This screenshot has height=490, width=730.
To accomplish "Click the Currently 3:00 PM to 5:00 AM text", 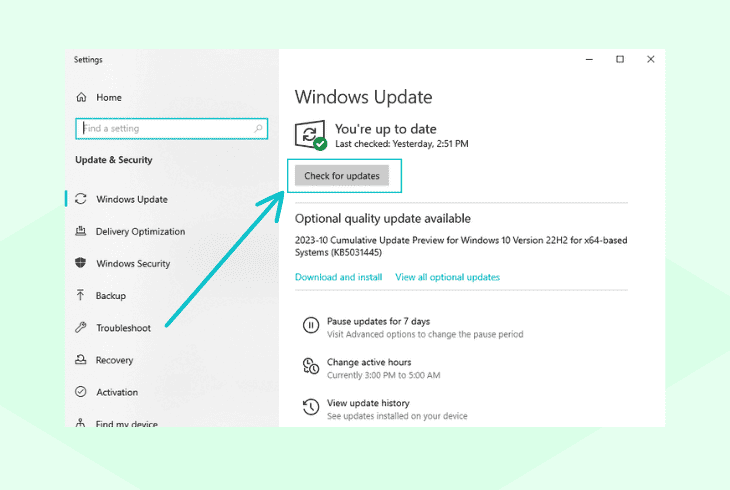I will pyautogui.click(x=384, y=375).
